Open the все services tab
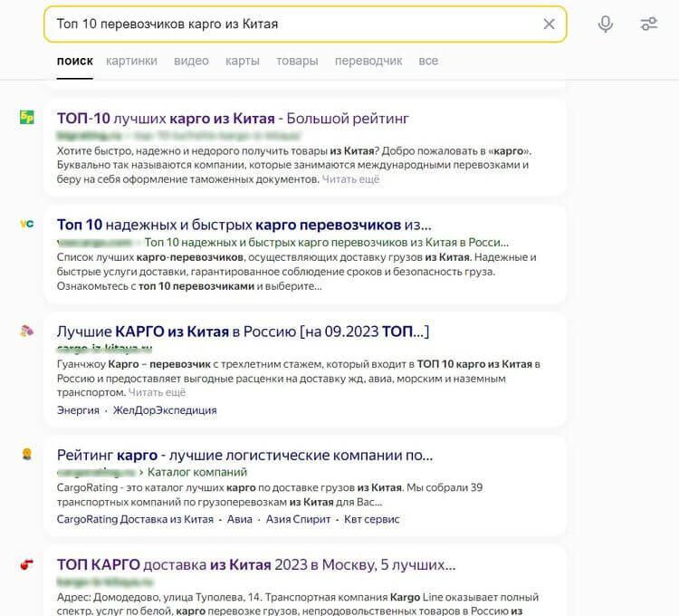 click(428, 61)
